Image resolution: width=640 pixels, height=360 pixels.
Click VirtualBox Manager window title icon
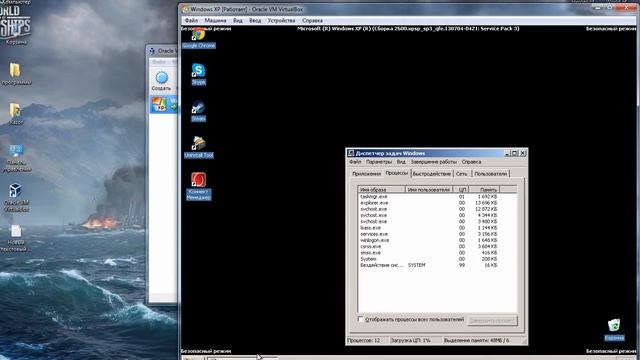click(x=152, y=51)
